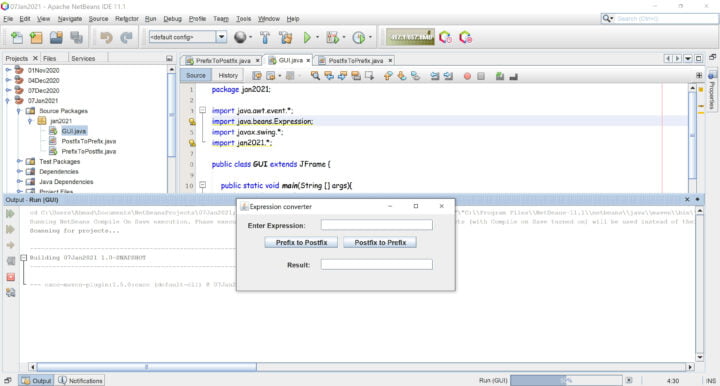
Task: Undo the last action
Action: pyautogui.click(x=106, y=38)
